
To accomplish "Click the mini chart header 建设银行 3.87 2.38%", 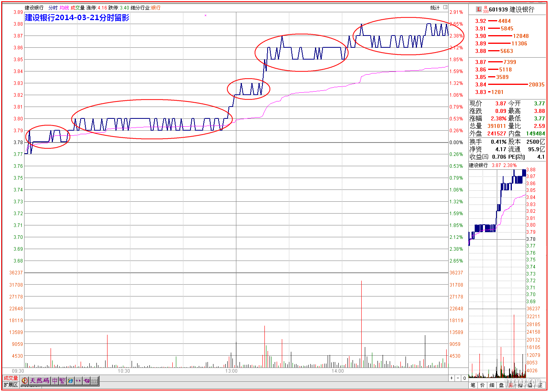I will (493, 165).
